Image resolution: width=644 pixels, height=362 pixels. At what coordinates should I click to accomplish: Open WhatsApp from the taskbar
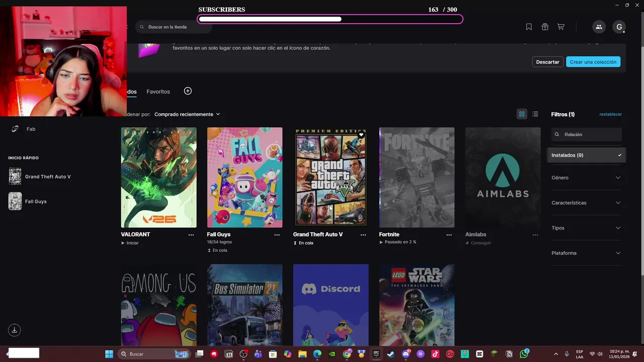pyautogui.click(x=524, y=354)
